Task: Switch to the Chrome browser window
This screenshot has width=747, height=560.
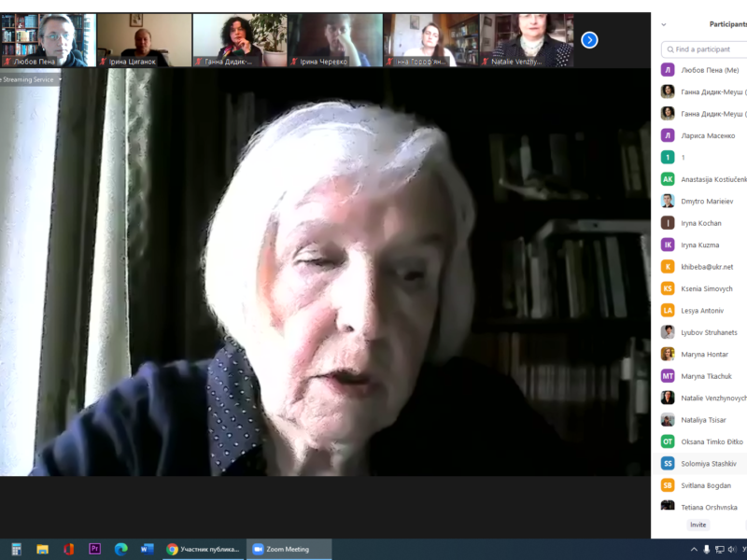Action: 203,549
